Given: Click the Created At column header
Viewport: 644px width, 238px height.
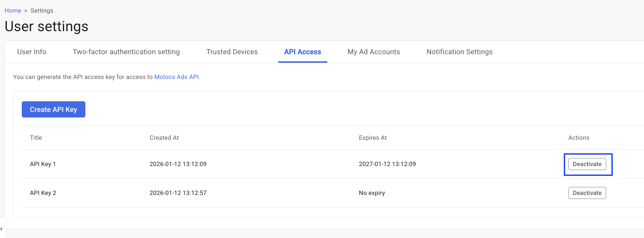Looking at the screenshot, I should coord(164,138).
